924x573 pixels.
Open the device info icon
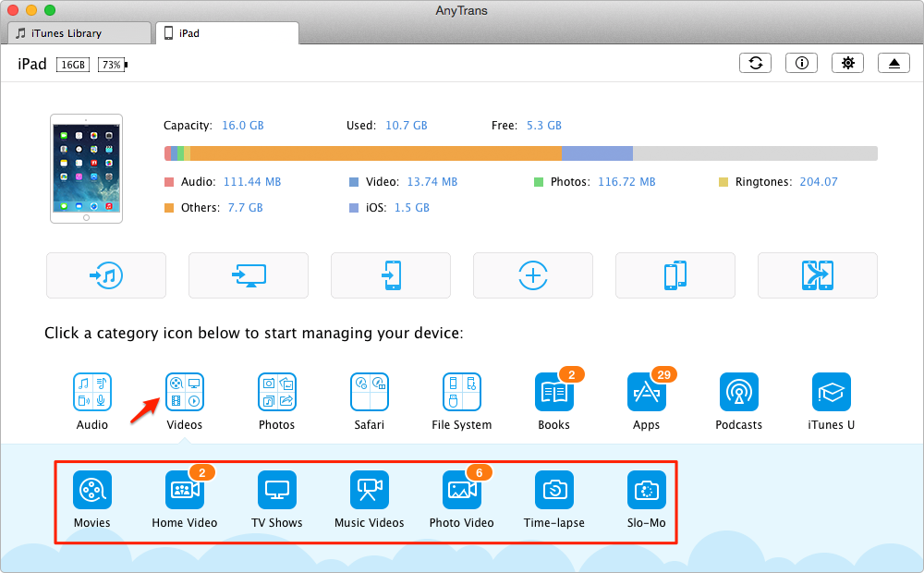tap(801, 63)
